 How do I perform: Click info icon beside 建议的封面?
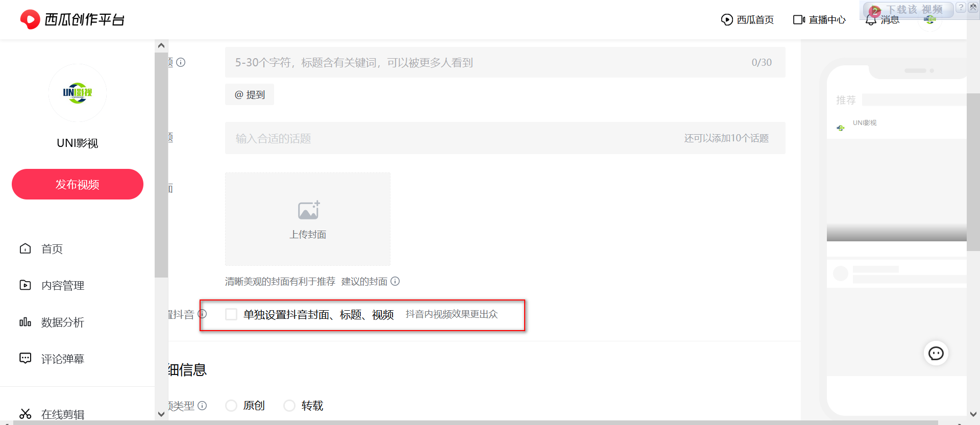point(395,281)
